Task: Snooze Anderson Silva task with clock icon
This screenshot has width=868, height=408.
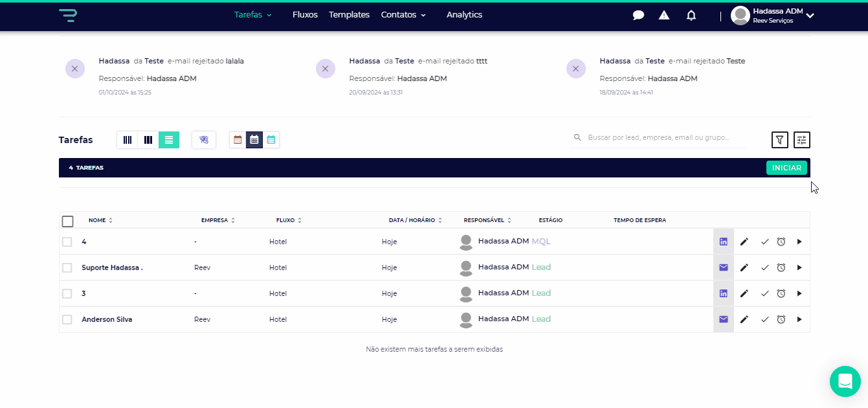Action: 781,319
